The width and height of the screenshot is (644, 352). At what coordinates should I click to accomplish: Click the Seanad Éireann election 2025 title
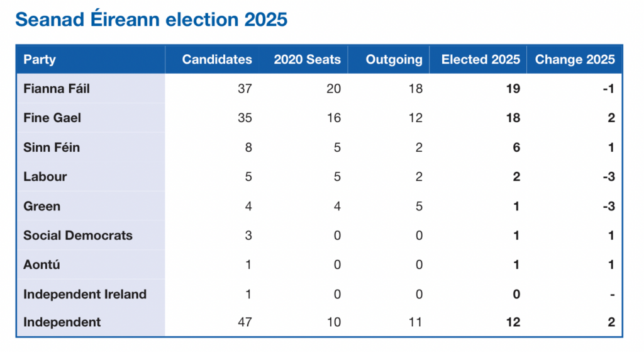[151, 19]
